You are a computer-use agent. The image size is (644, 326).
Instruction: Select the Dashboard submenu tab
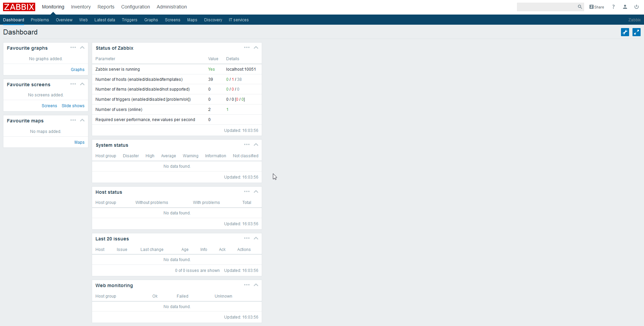coord(14,20)
